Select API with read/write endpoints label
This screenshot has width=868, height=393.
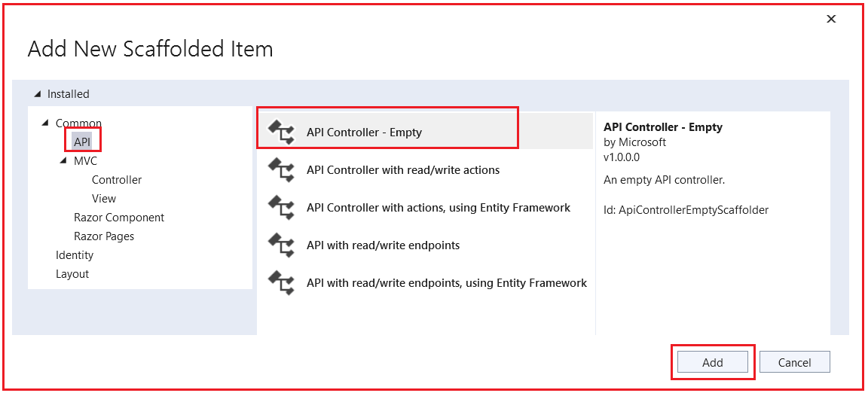[383, 245]
